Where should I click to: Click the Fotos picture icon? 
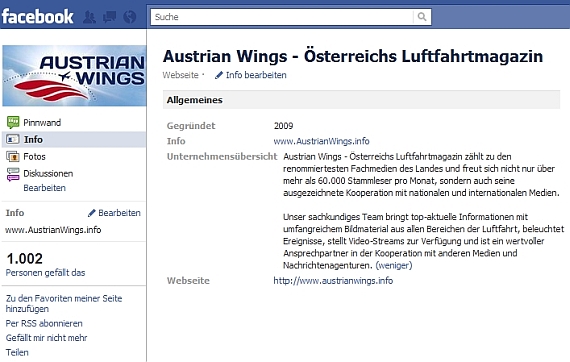click(13, 157)
